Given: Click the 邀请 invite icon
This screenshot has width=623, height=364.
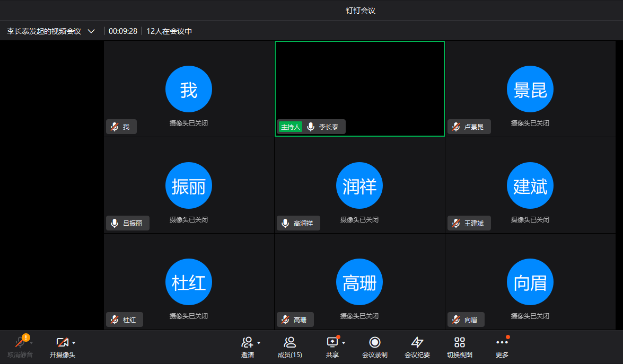Looking at the screenshot, I should pyautogui.click(x=247, y=343).
